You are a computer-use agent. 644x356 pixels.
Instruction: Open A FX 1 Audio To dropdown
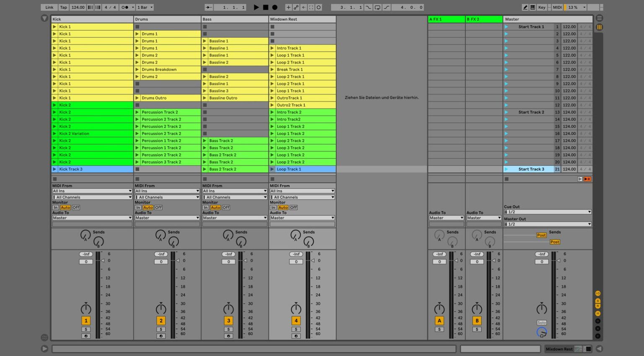tap(446, 218)
